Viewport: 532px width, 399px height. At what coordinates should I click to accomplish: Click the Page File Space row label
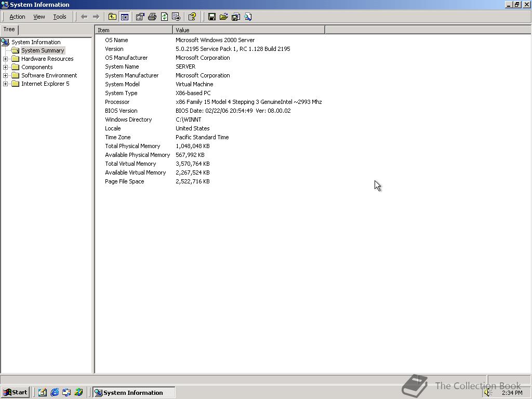tap(125, 181)
